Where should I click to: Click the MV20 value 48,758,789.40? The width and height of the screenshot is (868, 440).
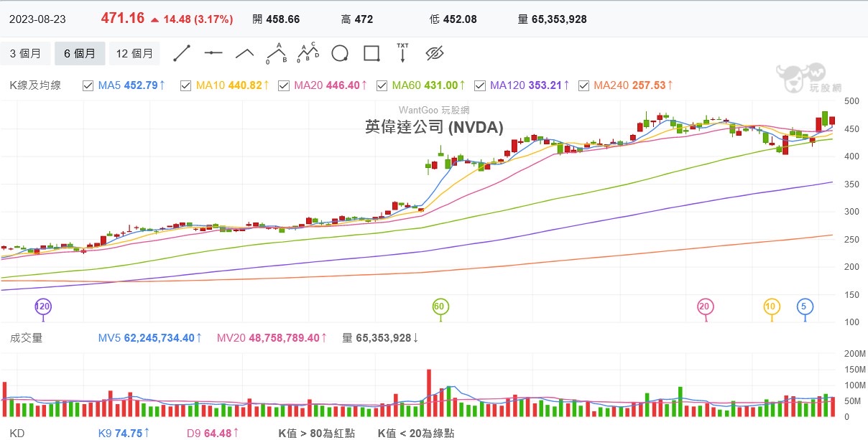[284, 337]
